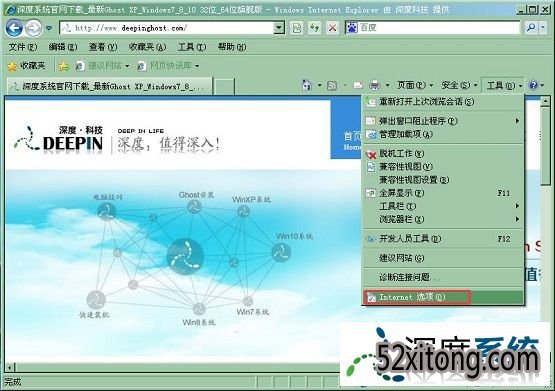The height and width of the screenshot is (391, 555).
Task: Click the Back navigation arrow button
Action: click(x=14, y=28)
